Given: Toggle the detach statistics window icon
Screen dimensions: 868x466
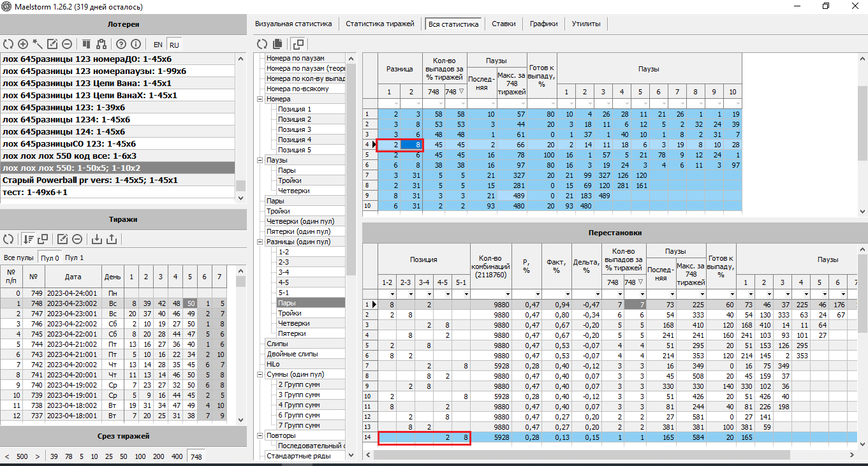Looking at the screenshot, I should [298, 44].
